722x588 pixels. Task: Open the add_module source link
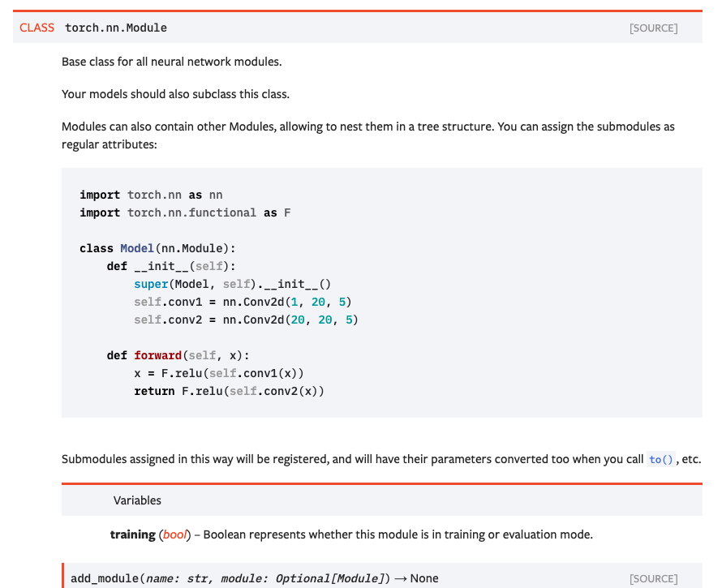[653, 578]
